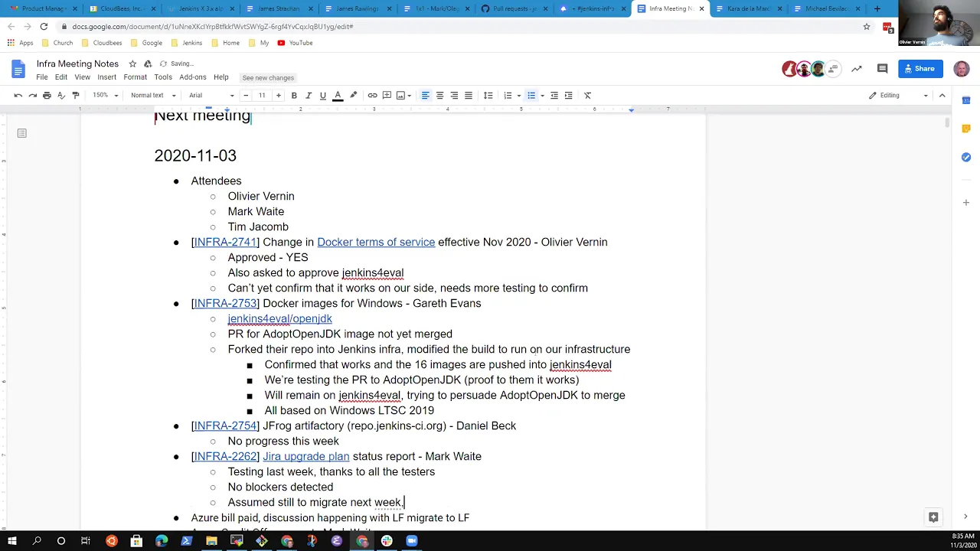
Task: Select the Paint format tool
Action: [76, 96]
